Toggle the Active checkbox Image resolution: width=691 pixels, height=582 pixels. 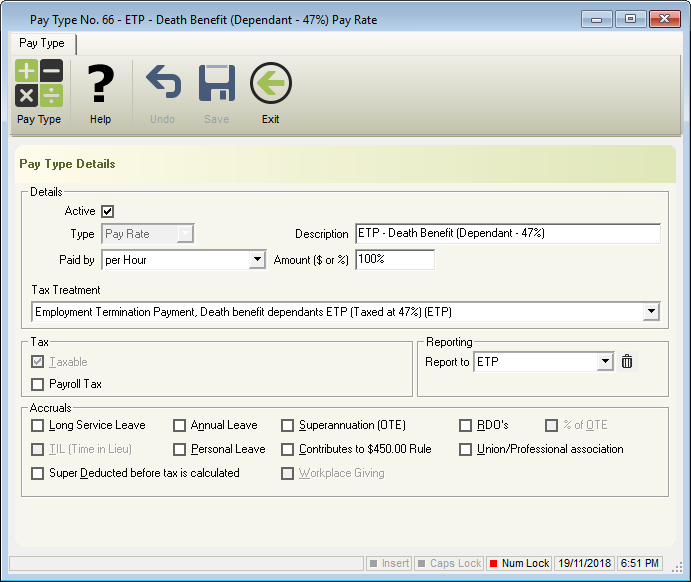[x=108, y=211]
